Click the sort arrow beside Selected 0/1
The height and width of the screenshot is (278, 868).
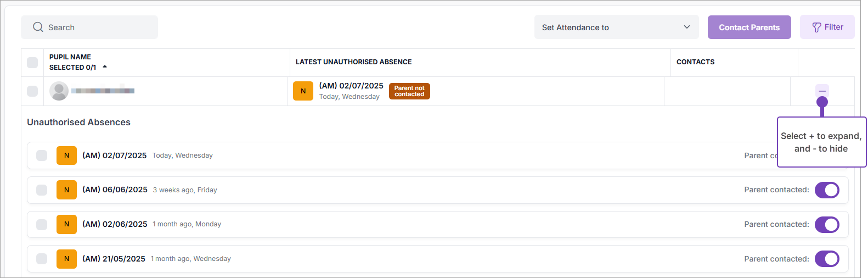[x=105, y=67]
